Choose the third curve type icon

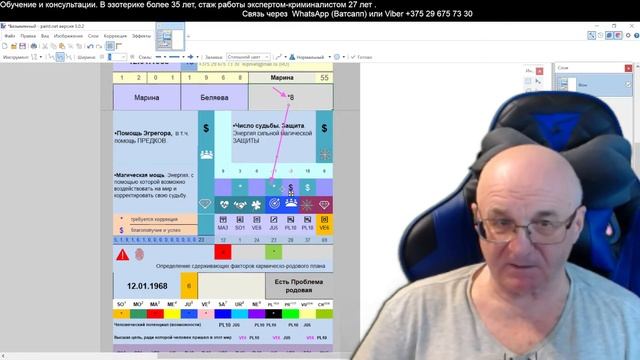(69, 57)
